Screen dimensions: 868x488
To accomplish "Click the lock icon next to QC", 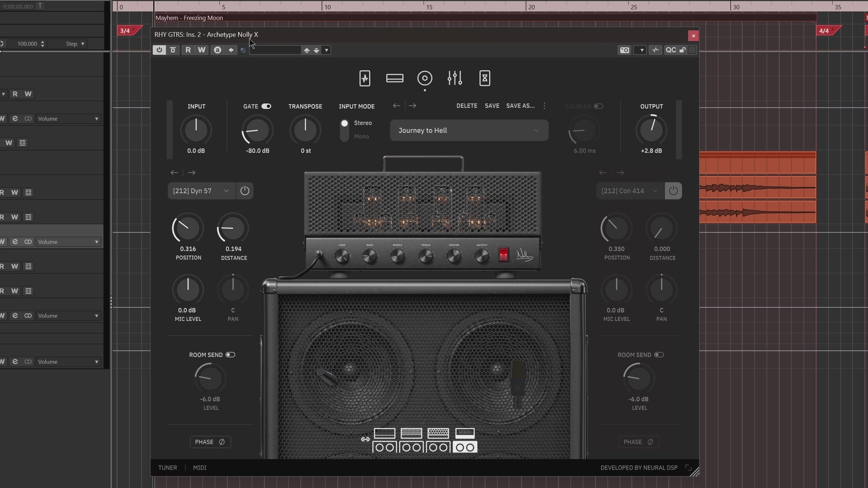I will pyautogui.click(x=683, y=50).
